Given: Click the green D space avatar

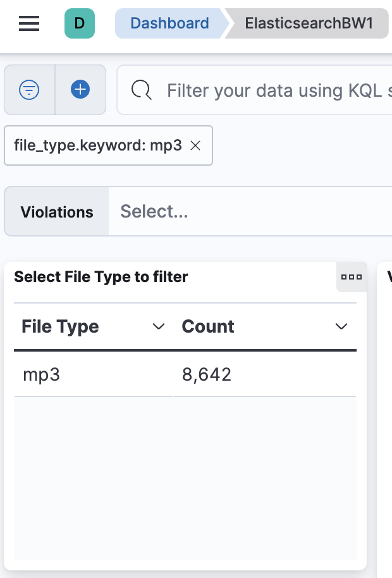Looking at the screenshot, I should tap(80, 23).
